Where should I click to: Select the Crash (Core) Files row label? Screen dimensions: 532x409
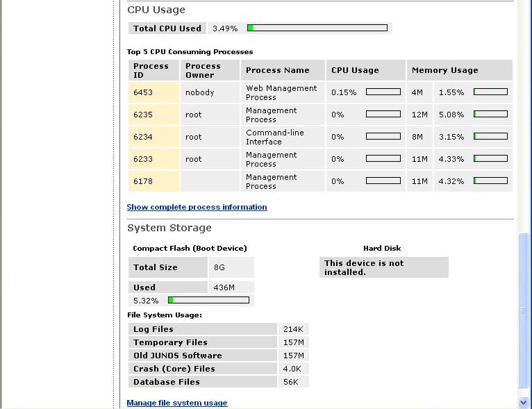[174, 369]
